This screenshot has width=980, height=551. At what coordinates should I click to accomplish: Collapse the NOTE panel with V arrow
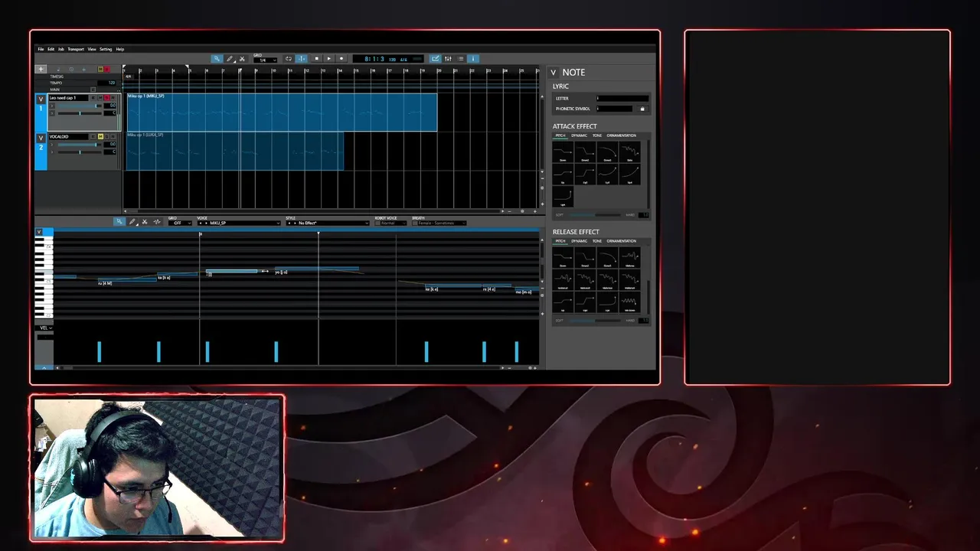554,72
